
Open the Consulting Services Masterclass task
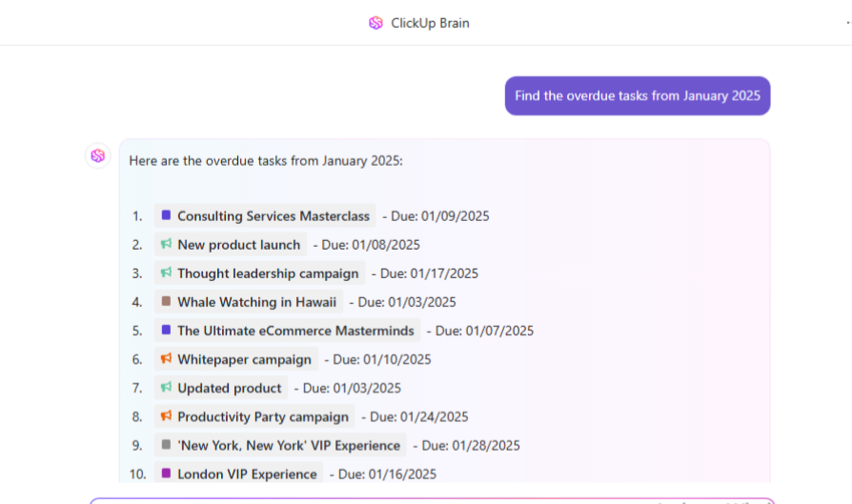coord(274,216)
